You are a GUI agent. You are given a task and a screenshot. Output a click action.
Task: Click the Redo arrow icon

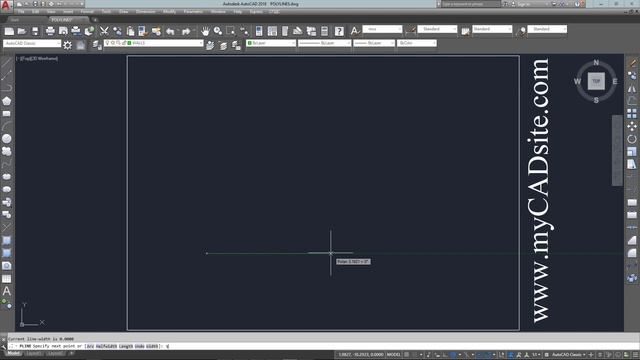pyautogui.click(x=186, y=31)
